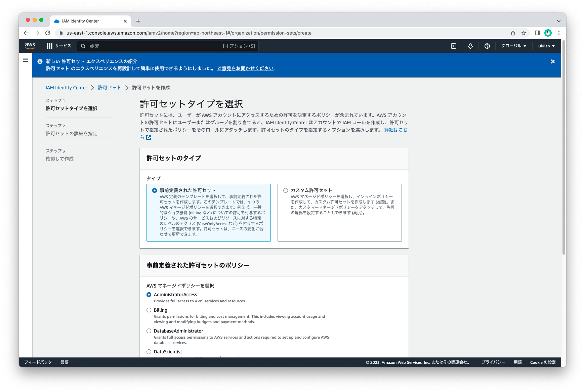The height and width of the screenshot is (392, 585).
Task: Open a new browser tab
Action: [x=138, y=21]
